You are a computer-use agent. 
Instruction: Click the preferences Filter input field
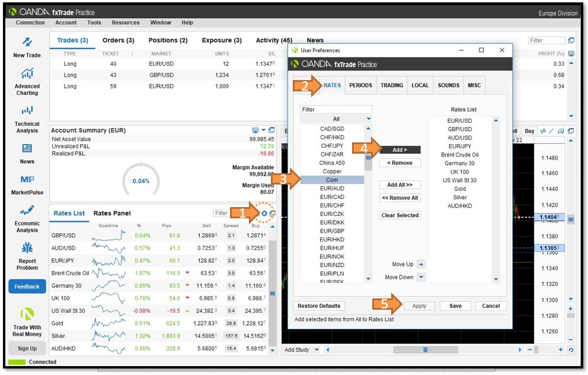pyautogui.click(x=336, y=109)
